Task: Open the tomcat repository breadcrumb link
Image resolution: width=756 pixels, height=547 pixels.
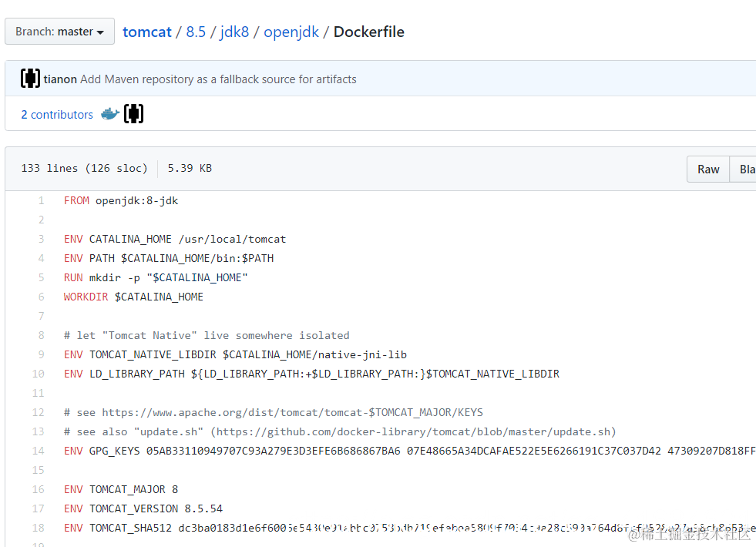Action: point(147,32)
